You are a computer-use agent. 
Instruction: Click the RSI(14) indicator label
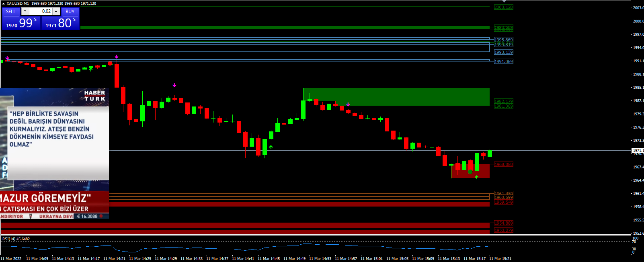[16, 239]
